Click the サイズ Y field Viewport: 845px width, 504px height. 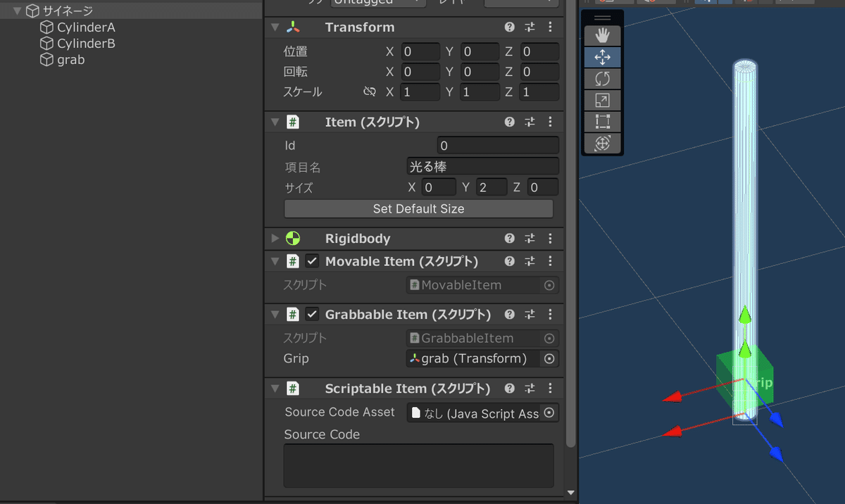tap(492, 187)
